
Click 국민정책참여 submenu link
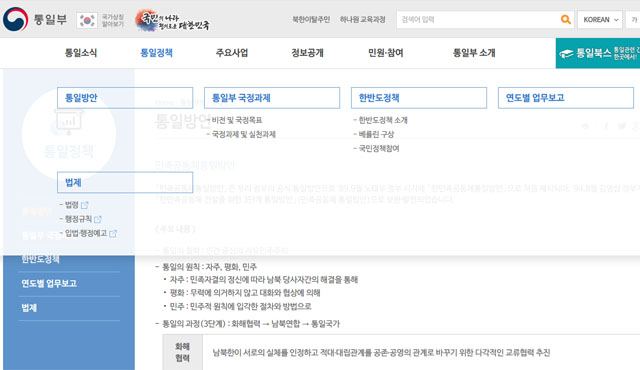pyautogui.click(x=379, y=148)
